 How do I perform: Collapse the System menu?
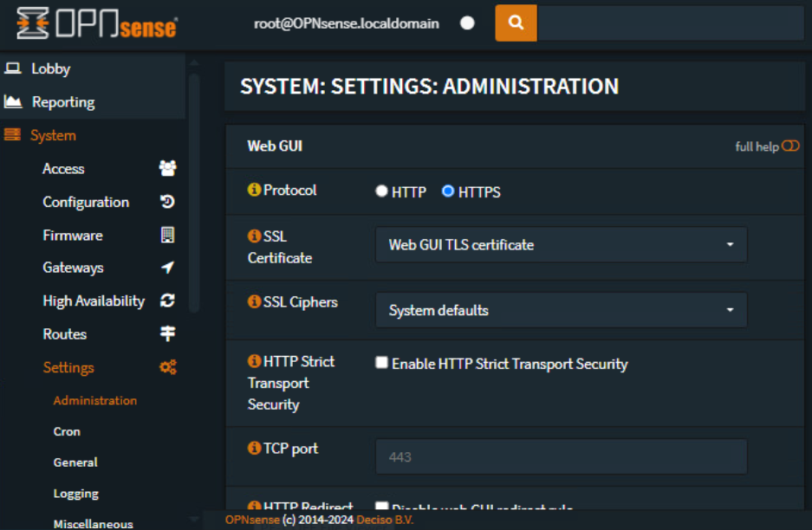53,136
